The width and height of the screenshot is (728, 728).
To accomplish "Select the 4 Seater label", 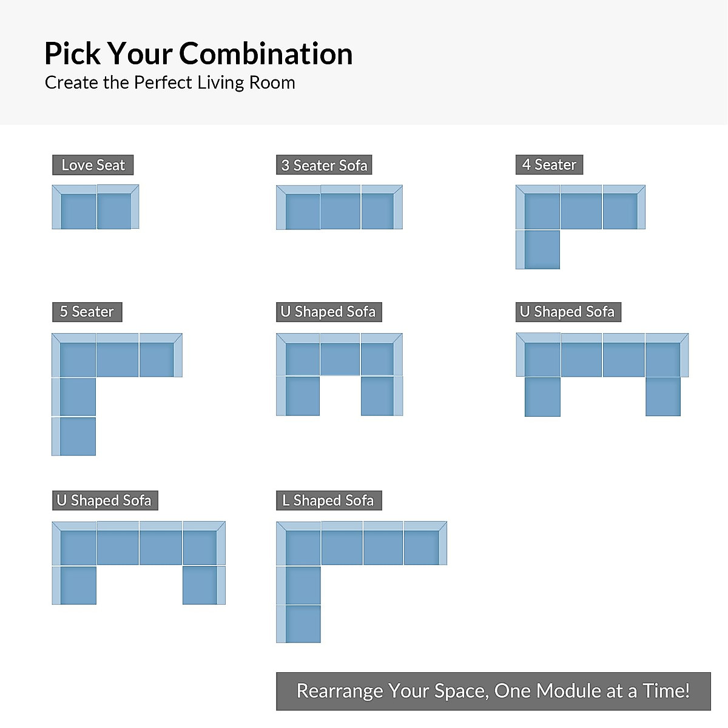I will click(549, 164).
